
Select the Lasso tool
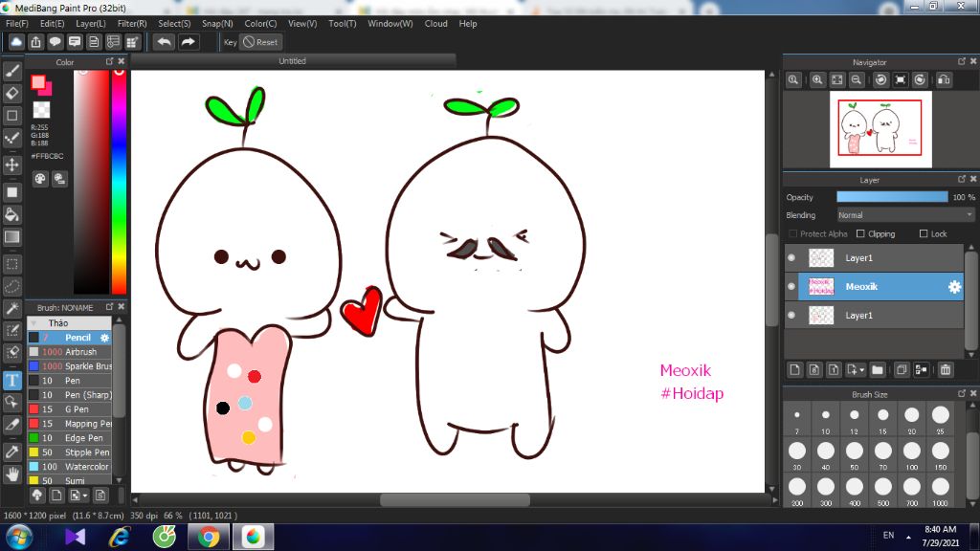click(x=11, y=287)
